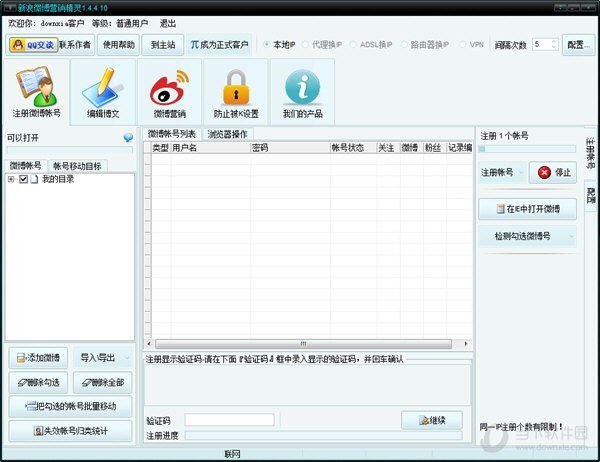Open the 注册微博帐号 account registration module
600x462 pixels.
click(x=36, y=92)
